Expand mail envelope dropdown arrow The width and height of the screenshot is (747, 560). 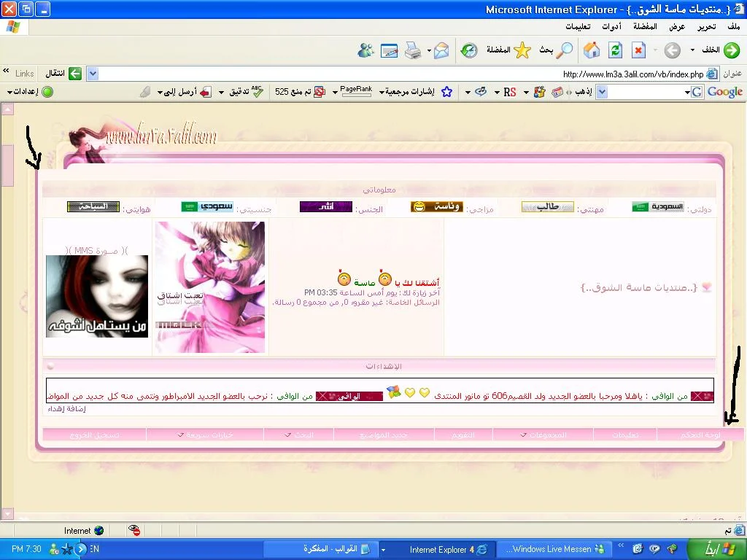click(x=429, y=50)
